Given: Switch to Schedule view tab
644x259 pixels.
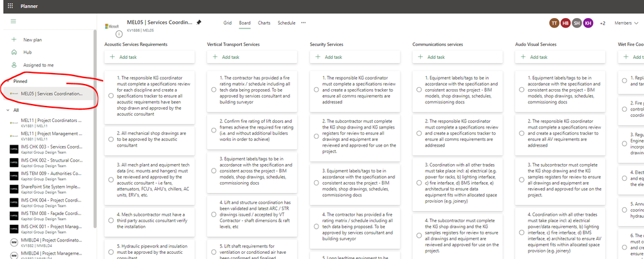Looking at the screenshot, I should (286, 23).
